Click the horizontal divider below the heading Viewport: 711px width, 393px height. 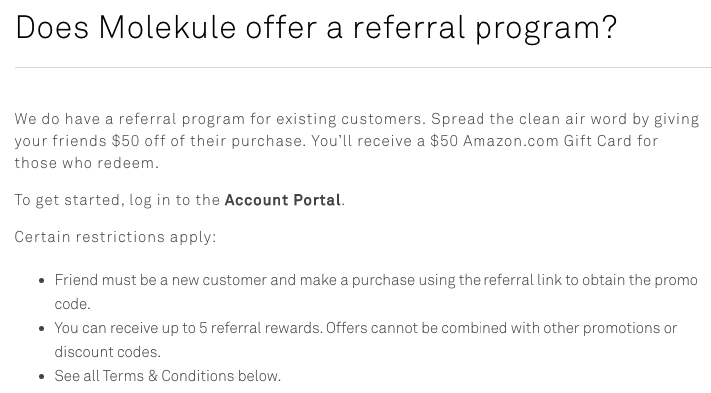363,68
